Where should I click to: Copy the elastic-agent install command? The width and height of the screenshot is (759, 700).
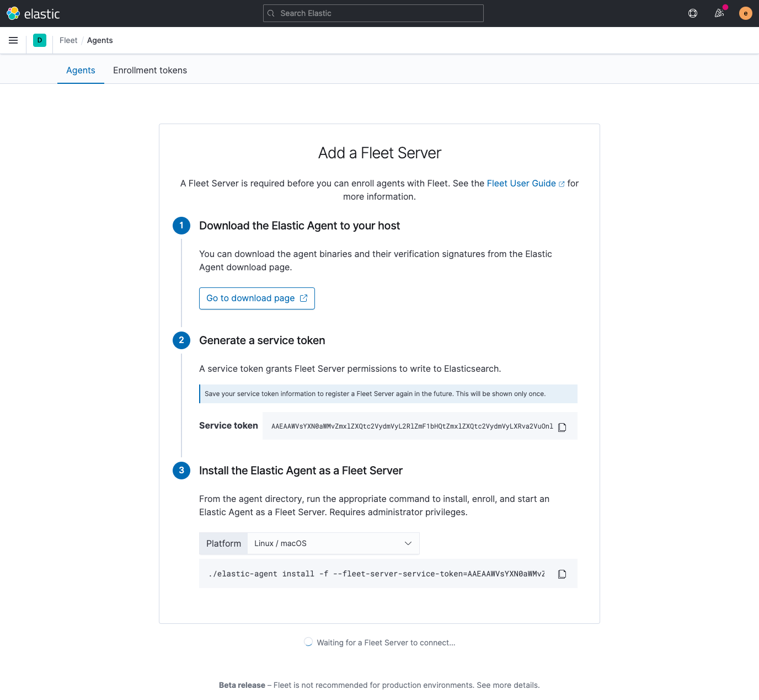[562, 574]
